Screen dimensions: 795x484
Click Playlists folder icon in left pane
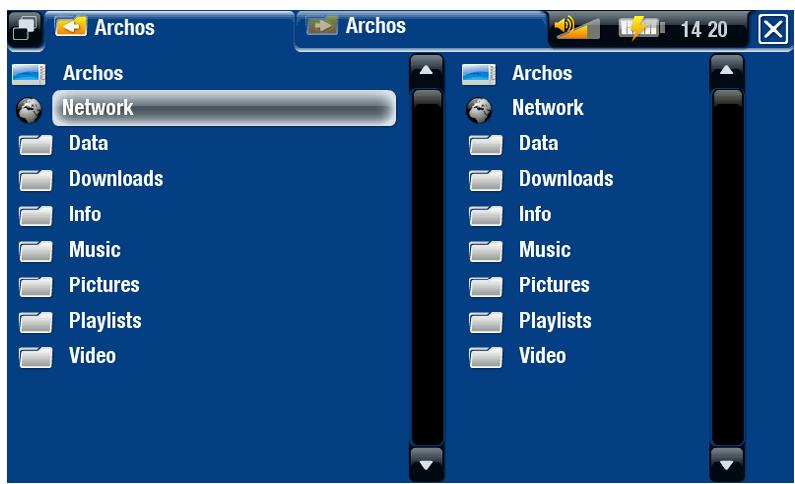tap(35, 322)
